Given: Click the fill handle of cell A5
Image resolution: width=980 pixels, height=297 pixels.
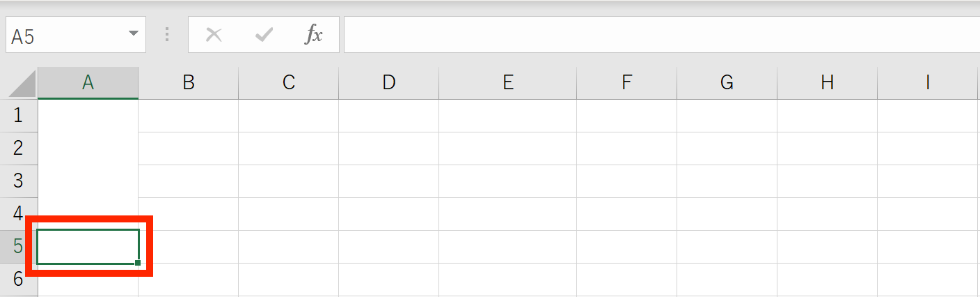Looking at the screenshot, I should click(138, 263).
